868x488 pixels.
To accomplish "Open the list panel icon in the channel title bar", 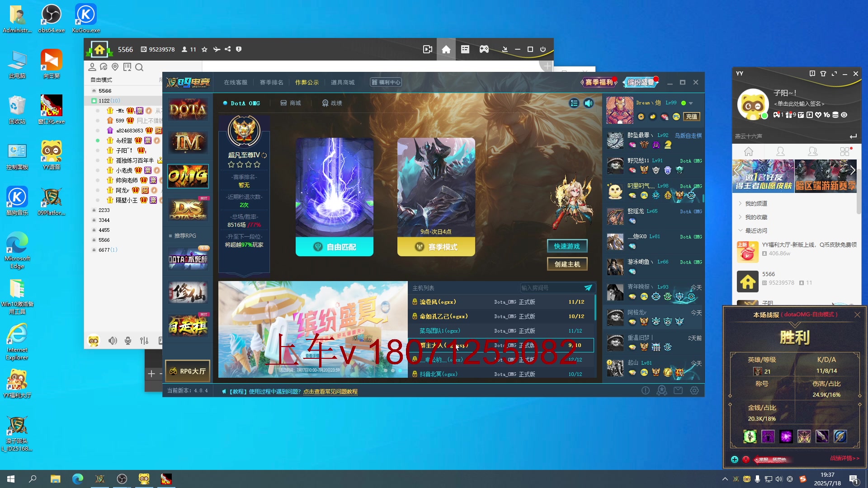I will (465, 49).
